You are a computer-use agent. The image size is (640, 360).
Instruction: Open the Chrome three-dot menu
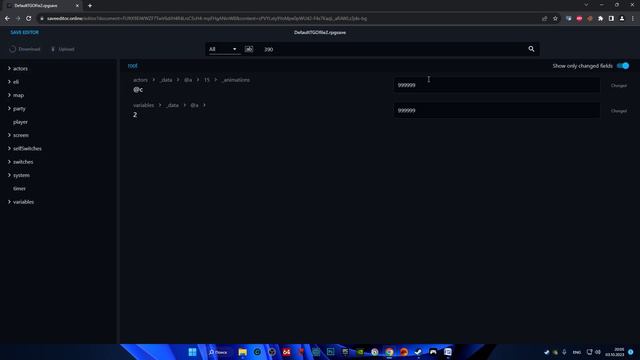point(633,18)
